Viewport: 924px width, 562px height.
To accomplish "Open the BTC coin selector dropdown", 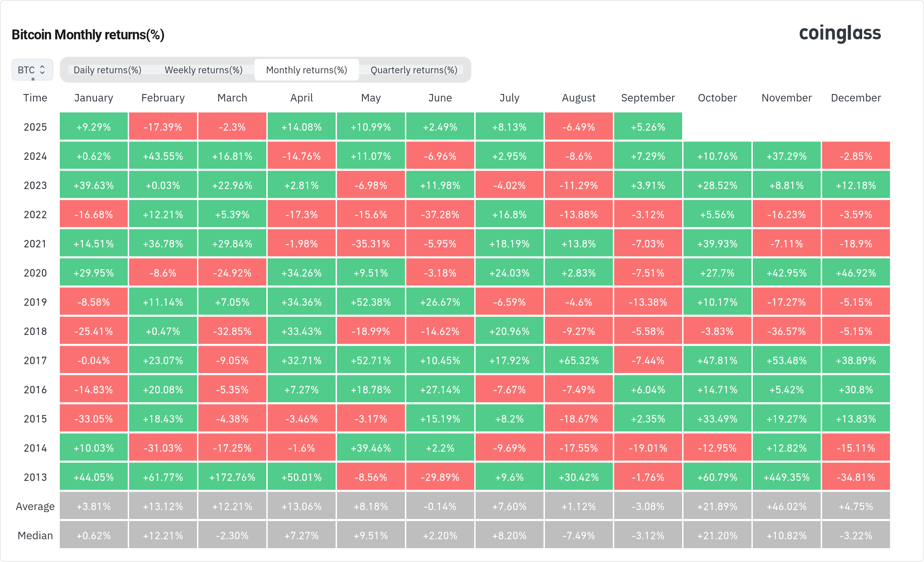I will tap(32, 70).
